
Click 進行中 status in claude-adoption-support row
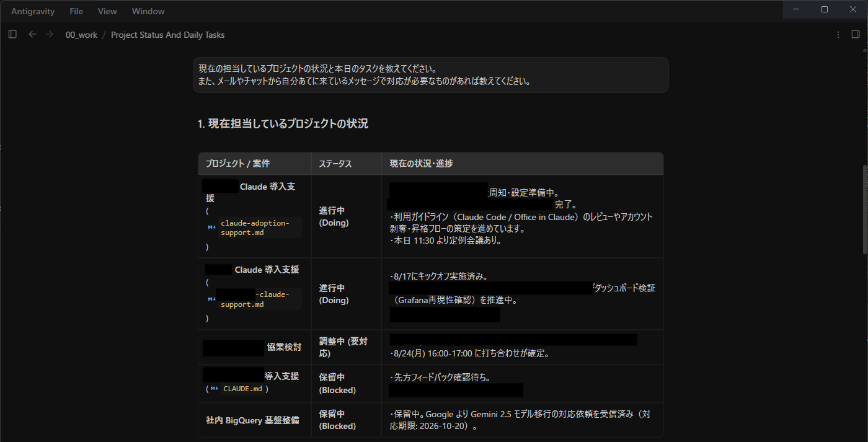tap(334, 216)
